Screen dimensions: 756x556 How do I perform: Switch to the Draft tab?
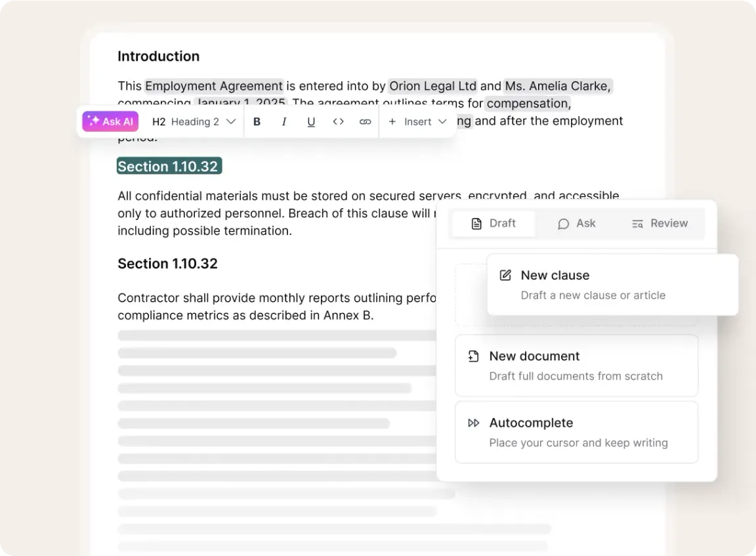click(x=493, y=223)
